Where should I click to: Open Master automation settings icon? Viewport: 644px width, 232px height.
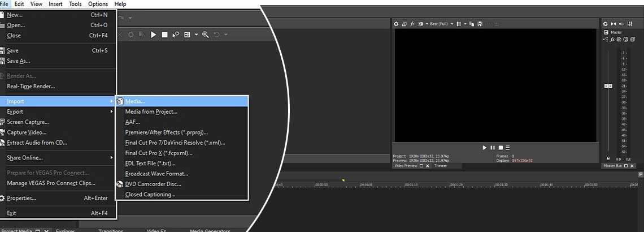coord(619,40)
